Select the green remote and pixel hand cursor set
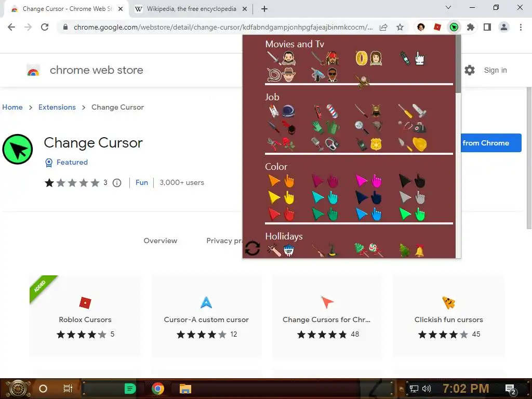The height and width of the screenshot is (399, 532). point(412,58)
